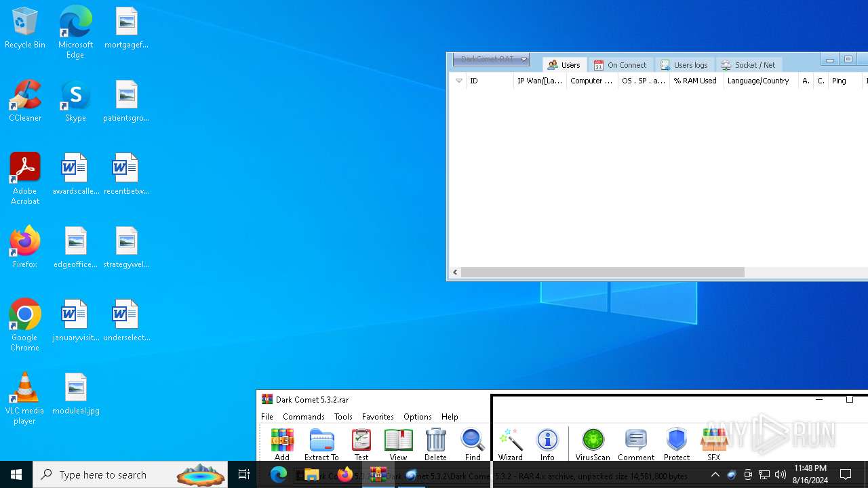Sort by the IP Wan column header
The width and height of the screenshot is (868, 488).
pos(540,81)
